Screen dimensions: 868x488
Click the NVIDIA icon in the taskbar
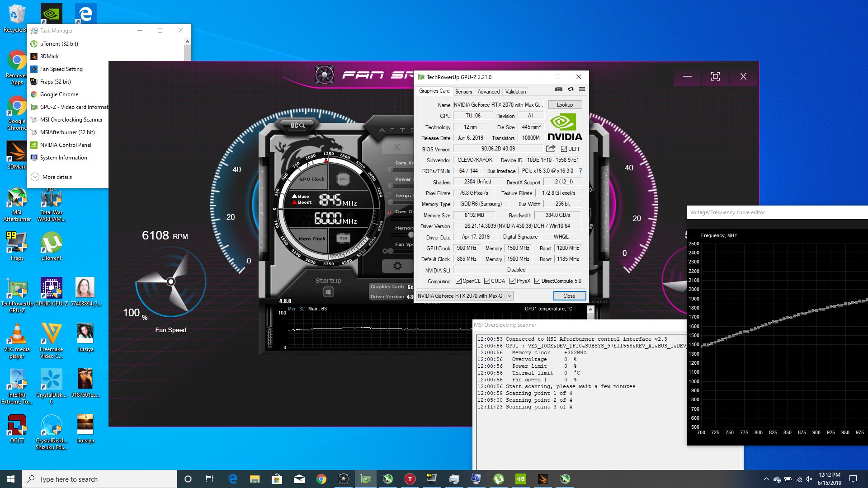coord(521,479)
